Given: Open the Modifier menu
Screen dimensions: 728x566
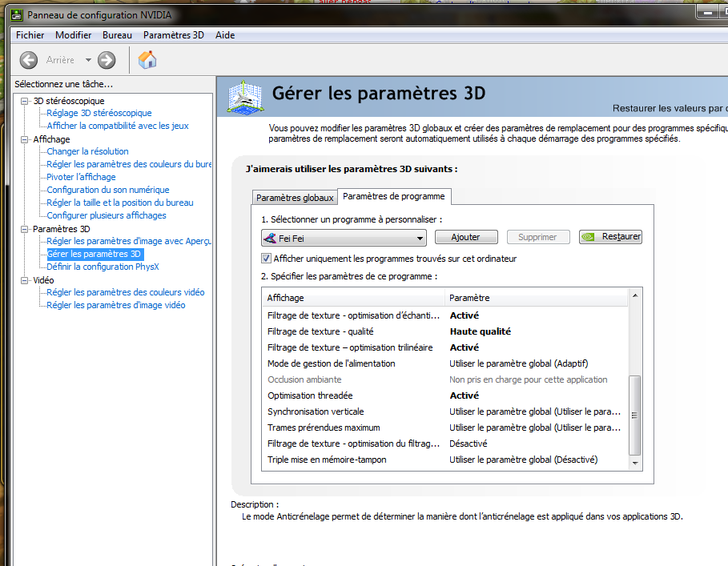Looking at the screenshot, I should pos(74,35).
